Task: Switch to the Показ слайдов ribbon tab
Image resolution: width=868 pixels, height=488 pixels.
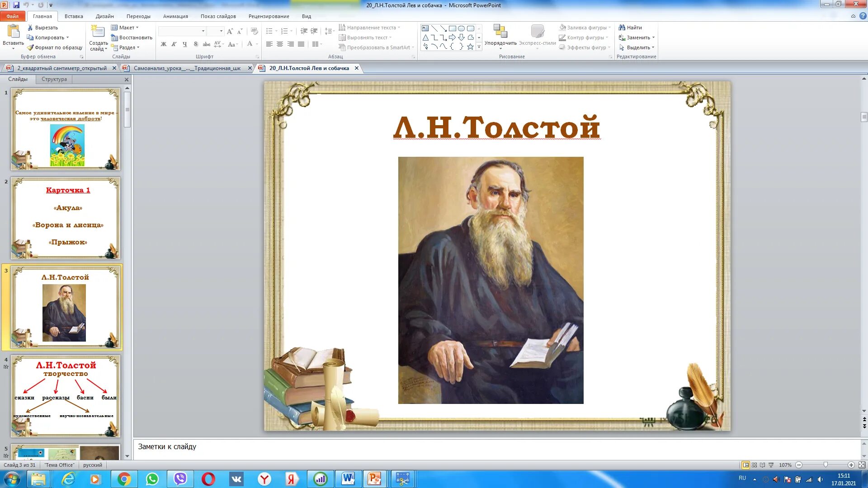Action: point(218,16)
